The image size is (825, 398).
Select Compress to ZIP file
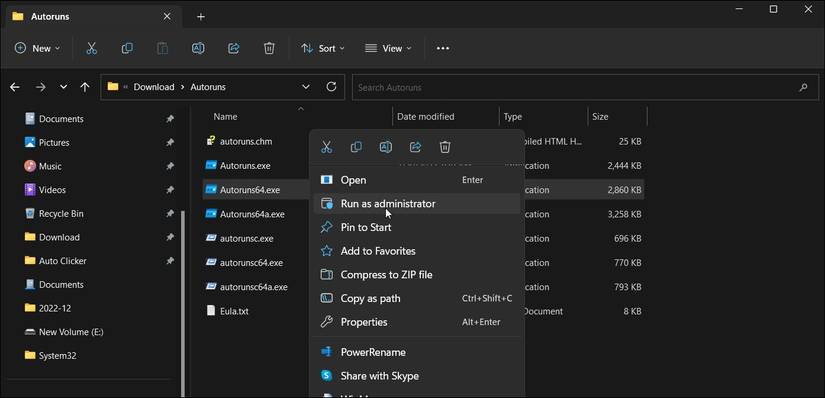416,275
